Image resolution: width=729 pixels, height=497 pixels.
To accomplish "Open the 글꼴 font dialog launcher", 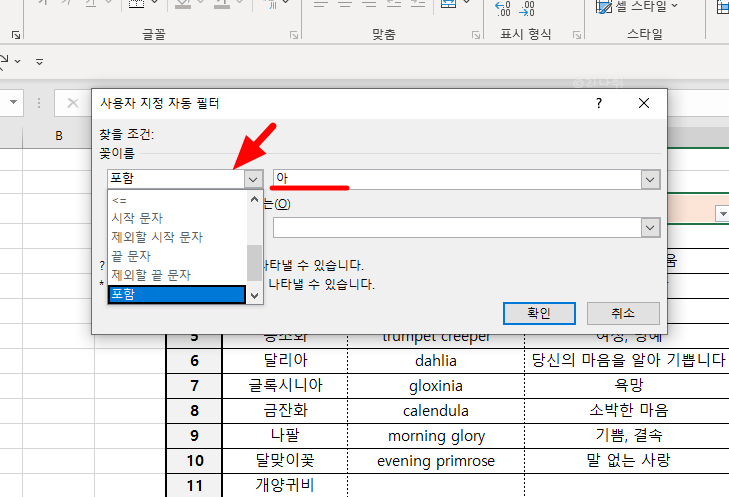I will point(294,35).
